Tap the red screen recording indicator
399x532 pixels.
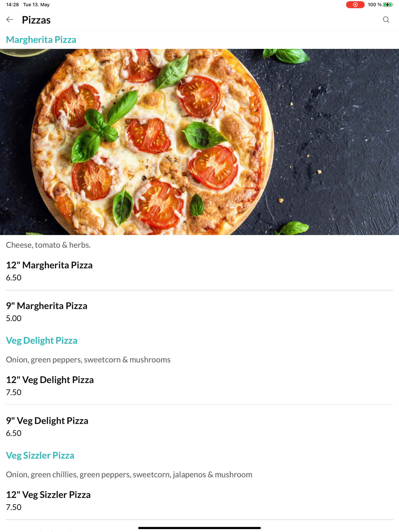click(355, 4)
